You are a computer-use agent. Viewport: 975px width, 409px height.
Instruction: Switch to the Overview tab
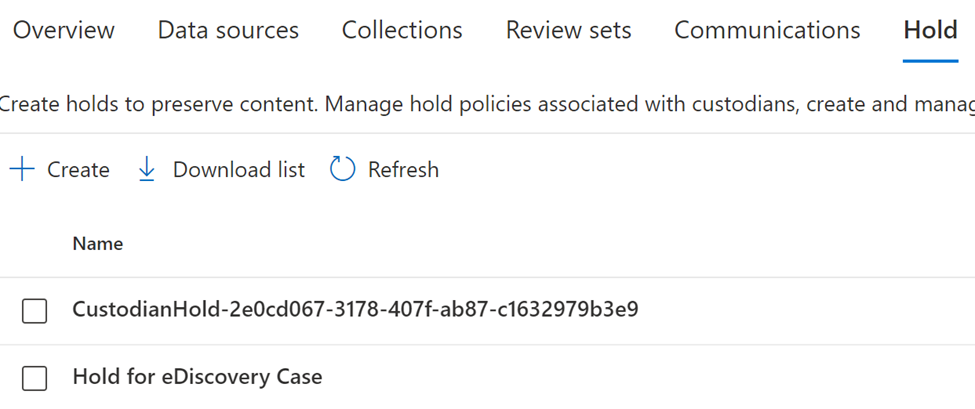[63, 30]
